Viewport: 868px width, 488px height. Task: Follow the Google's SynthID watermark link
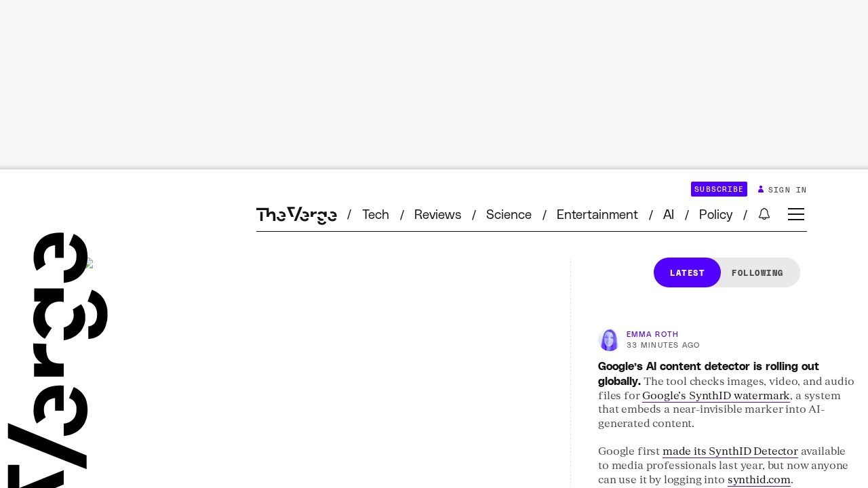716,396
